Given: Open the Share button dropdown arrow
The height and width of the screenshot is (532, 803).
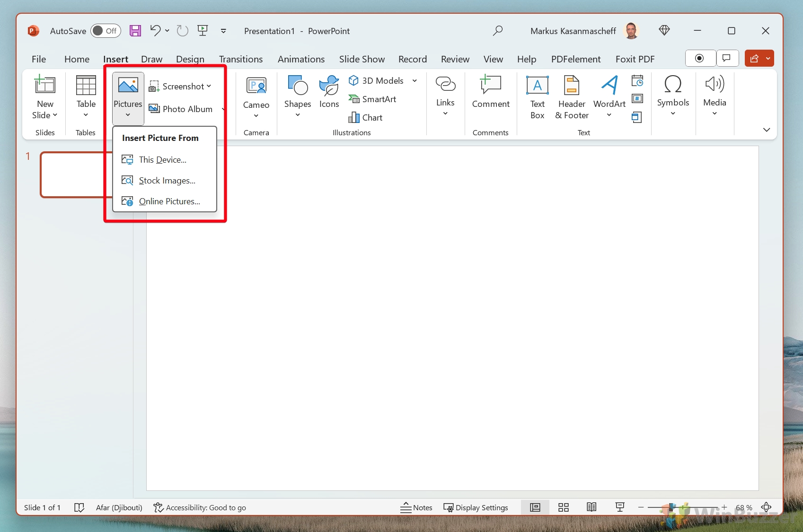Looking at the screenshot, I should pos(768,58).
